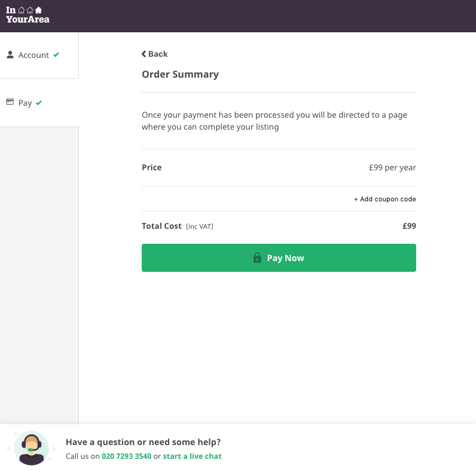The height and width of the screenshot is (472, 476).
Task: Click the support agent headset avatar
Action: click(x=31, y=448)
